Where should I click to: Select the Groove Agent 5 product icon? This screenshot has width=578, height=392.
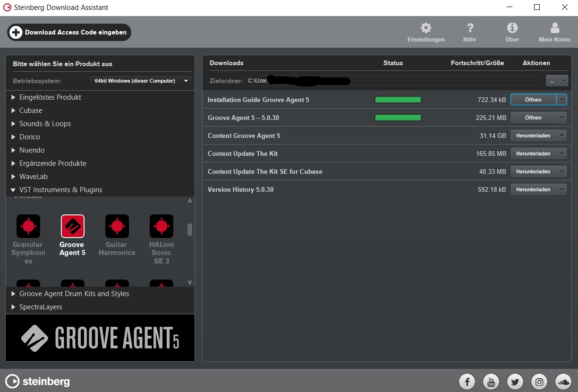(73, 226)
